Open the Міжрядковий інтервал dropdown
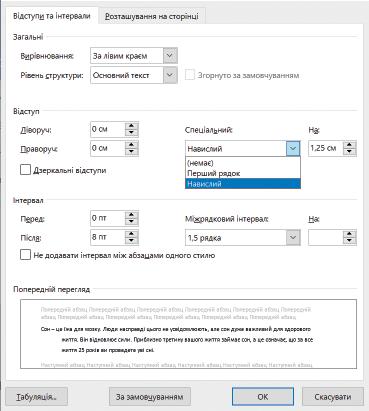Image resolution: width=369 pixels, height=411 pixels. [293, 238]
